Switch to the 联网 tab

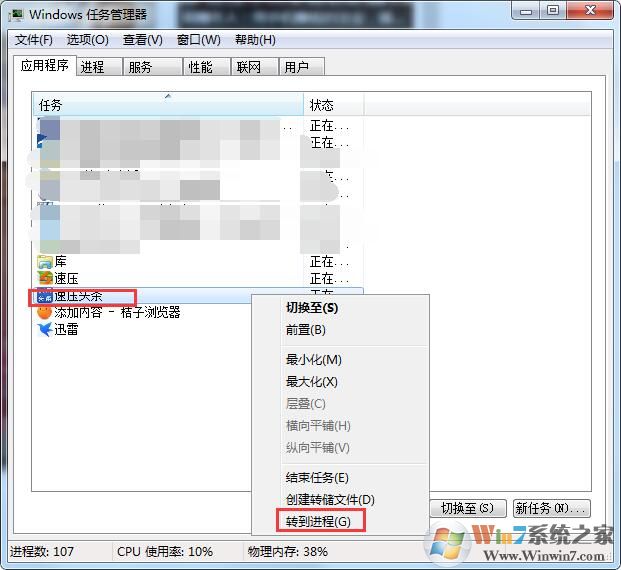click(x=254, y=67)
